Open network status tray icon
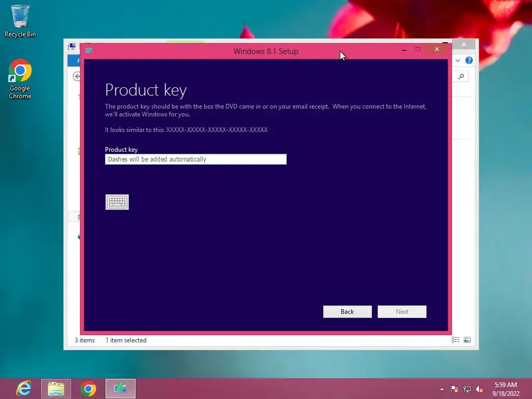Viewport: 532px width, 399px height. pyautogui.click(x=467, y=389)
